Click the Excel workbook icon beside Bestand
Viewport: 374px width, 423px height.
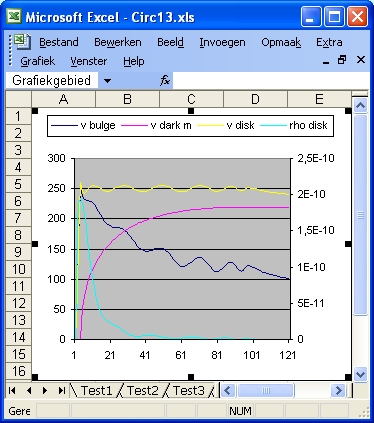tap(22, 41)
